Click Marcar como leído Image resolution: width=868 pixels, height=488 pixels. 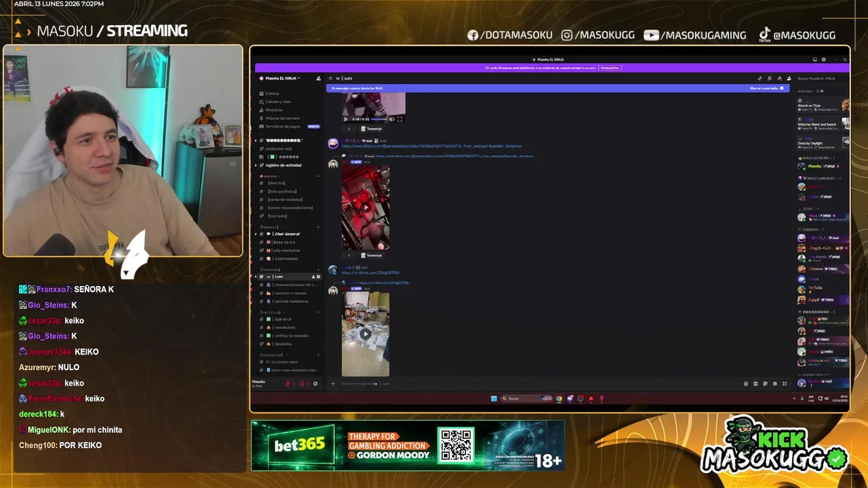coord(767,88)
